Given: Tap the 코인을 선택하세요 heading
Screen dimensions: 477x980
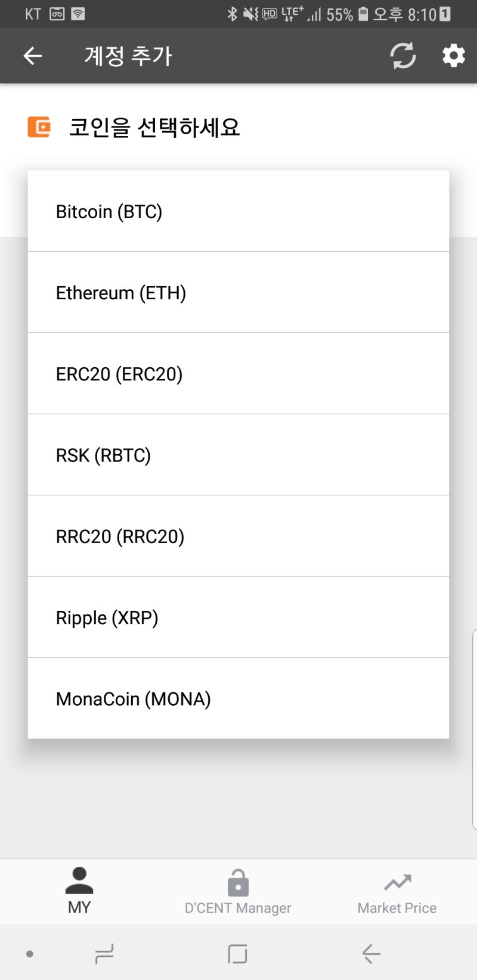Looking at the screenshot, I should coord(154,127).
